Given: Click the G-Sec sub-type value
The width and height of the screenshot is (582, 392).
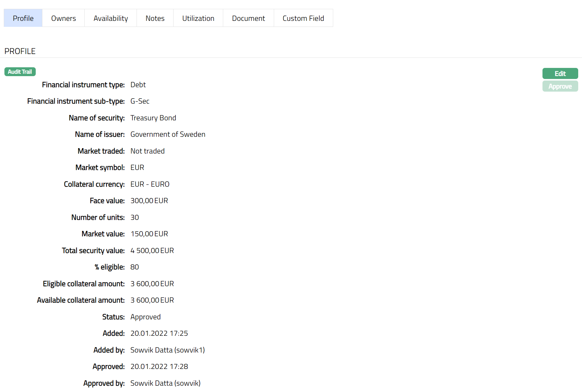Looking at the screenshot, I should [x=140, y=101].
